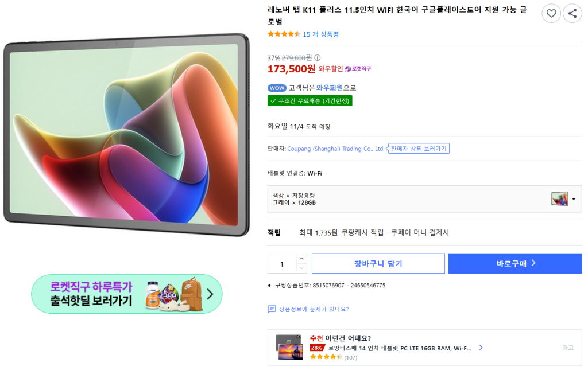Open the 15개 상품평 reviews link
Viewport: 588px width, 386px height.
(320, 34)
